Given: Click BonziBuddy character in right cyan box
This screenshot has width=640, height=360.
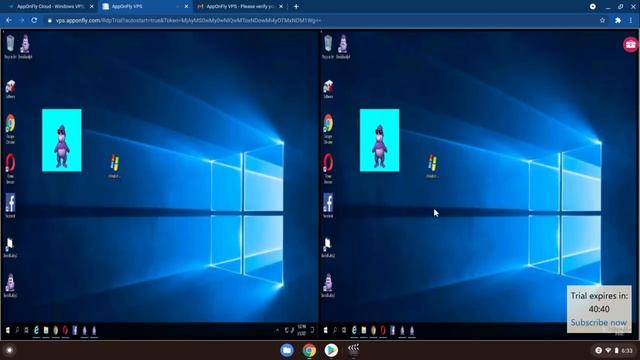Looking at the screenshot, I should (x=380, y=146).
